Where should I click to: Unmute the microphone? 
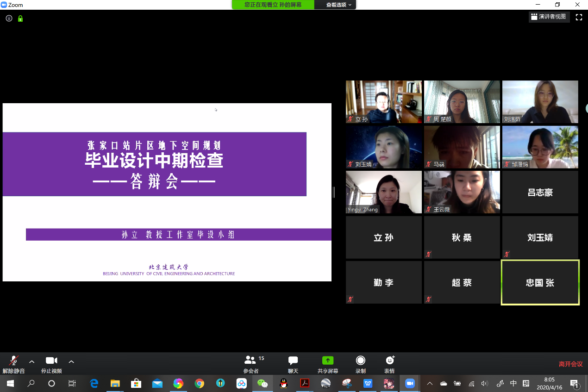click(14, 361)
